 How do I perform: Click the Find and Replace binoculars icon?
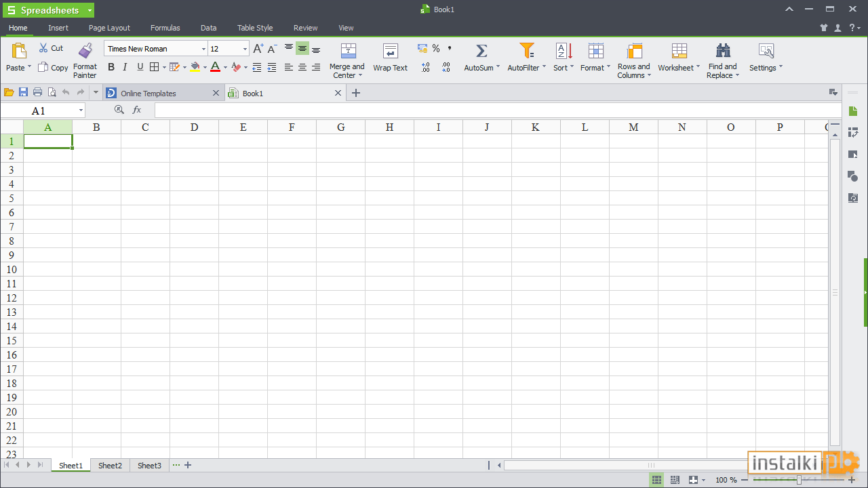tap(723, 51)
